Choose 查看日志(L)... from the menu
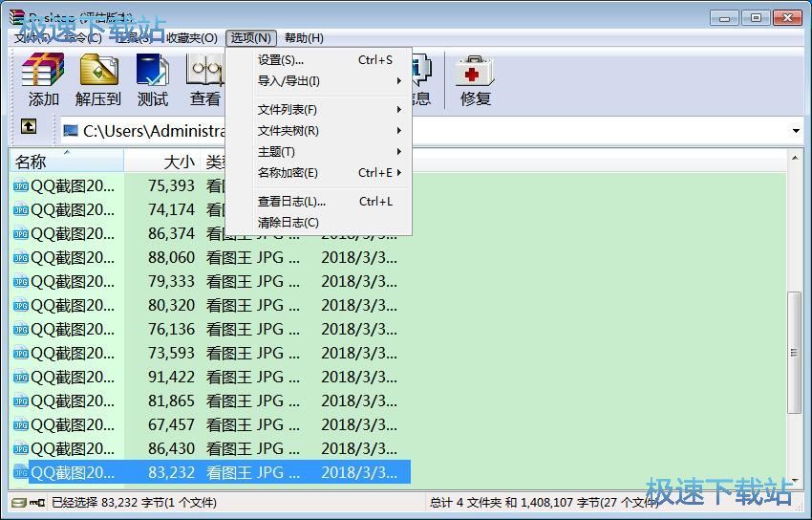The height and width of the screenshot is (520, 812). pos(318,202)
